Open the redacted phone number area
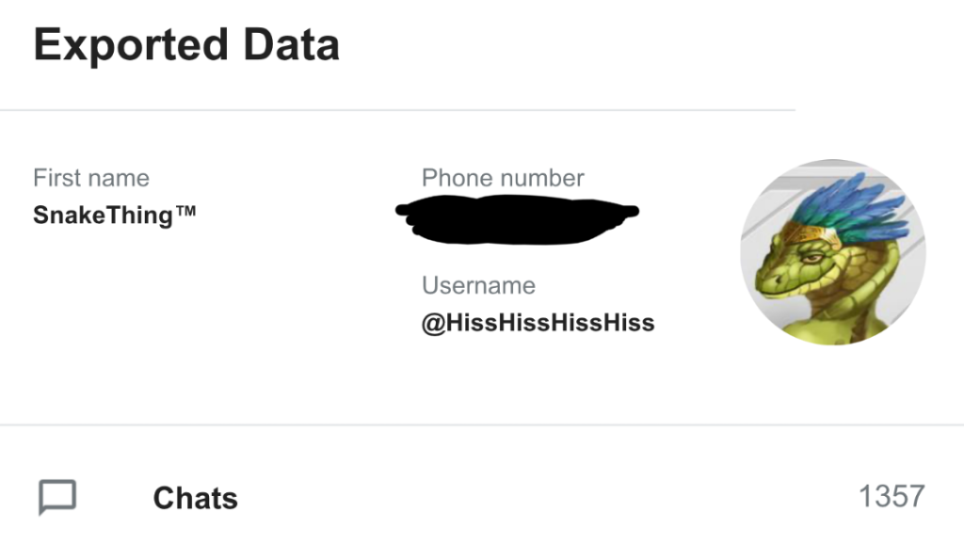 [518, 216]
